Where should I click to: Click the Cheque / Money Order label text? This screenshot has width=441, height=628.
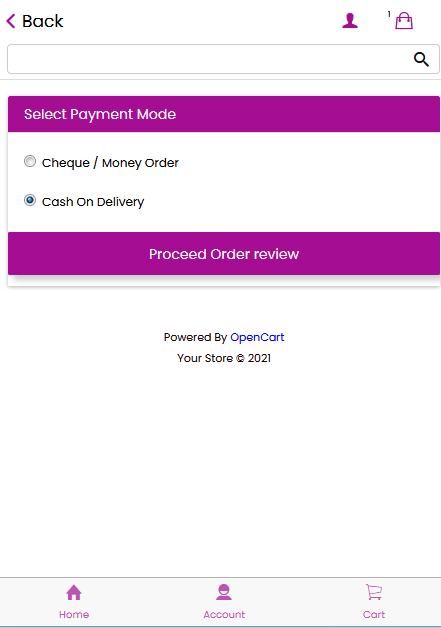pos(110,163)
